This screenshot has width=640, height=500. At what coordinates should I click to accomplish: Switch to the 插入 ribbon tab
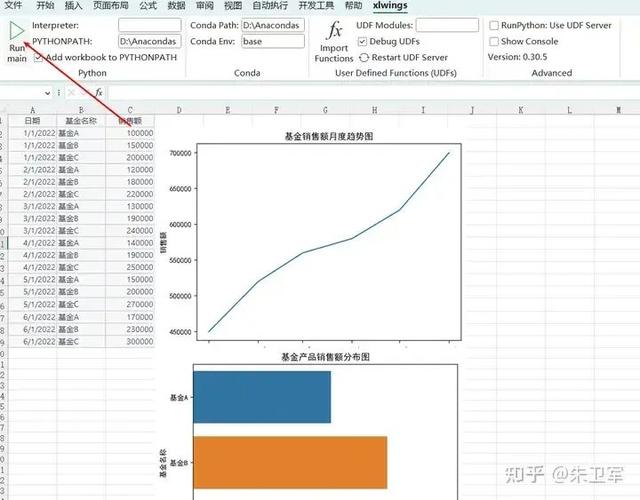73,5
